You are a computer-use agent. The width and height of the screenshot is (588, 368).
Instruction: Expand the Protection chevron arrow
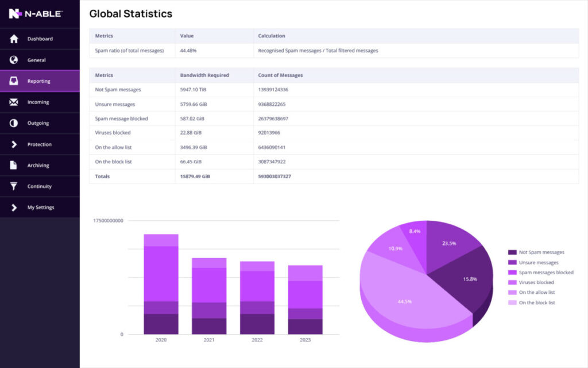(x=14, y=144)
